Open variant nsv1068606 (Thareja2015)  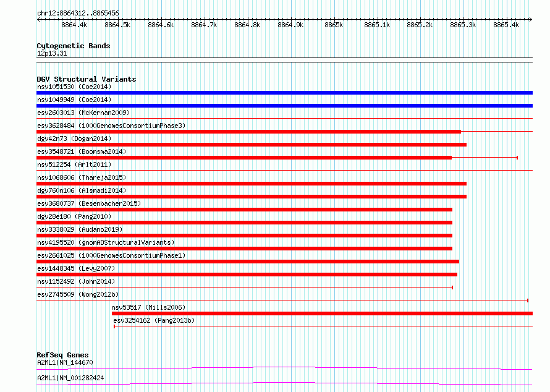82,177
